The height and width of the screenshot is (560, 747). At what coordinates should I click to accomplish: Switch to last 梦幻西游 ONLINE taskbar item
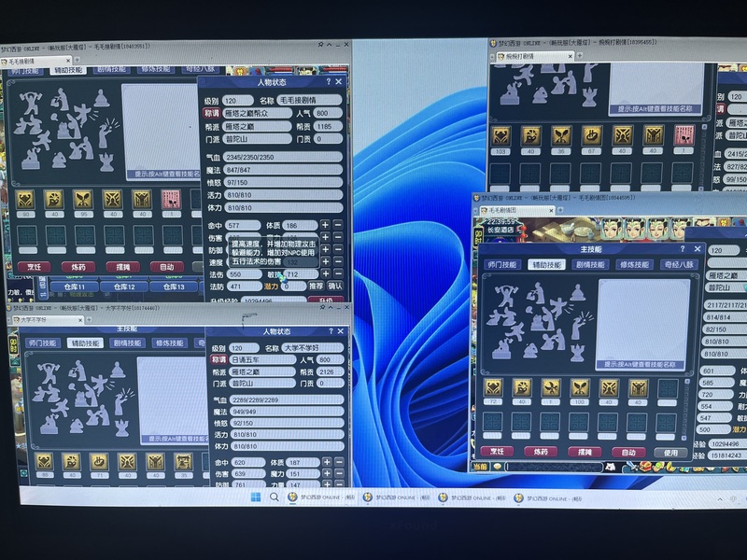(547, 498)
